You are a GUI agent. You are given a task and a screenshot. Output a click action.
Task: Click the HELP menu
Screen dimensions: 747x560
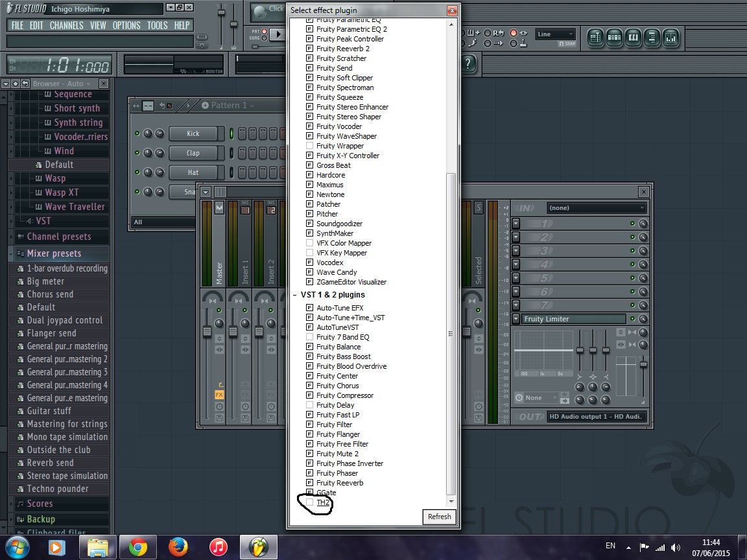tap(182, 25)
